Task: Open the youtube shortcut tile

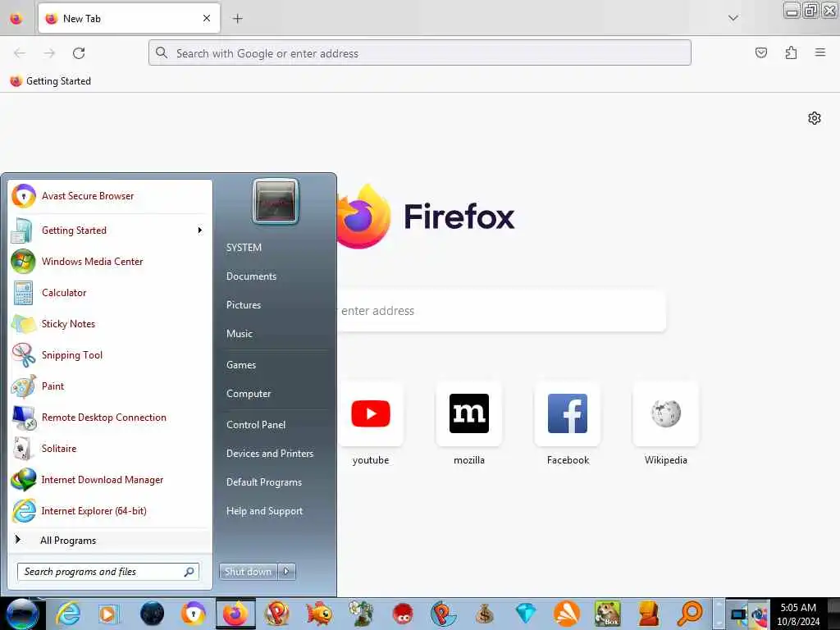Action: click(x=370, y=424)
